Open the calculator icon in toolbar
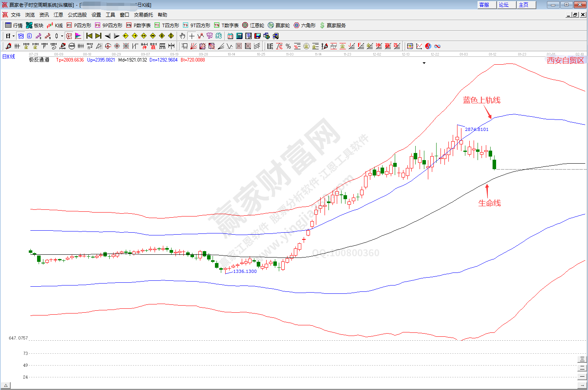Image resolution: width=588 pixels, height=390 pixels. tap(239, 36)
